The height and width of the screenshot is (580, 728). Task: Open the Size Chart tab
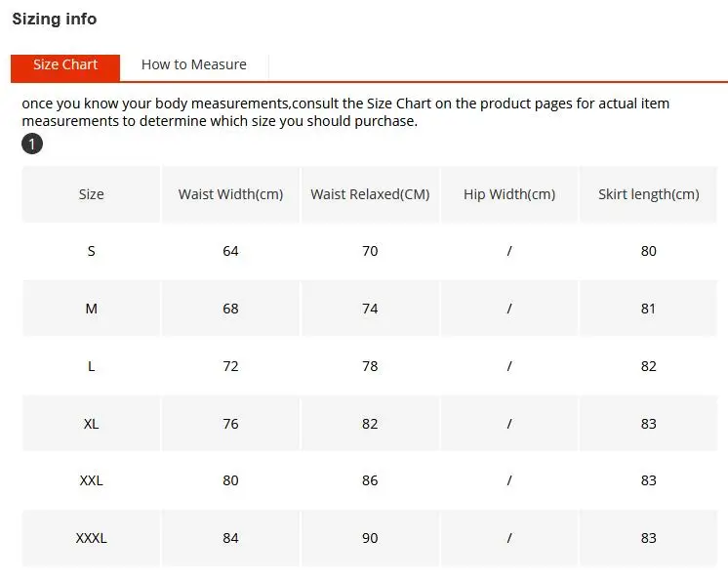pos(65,67)
